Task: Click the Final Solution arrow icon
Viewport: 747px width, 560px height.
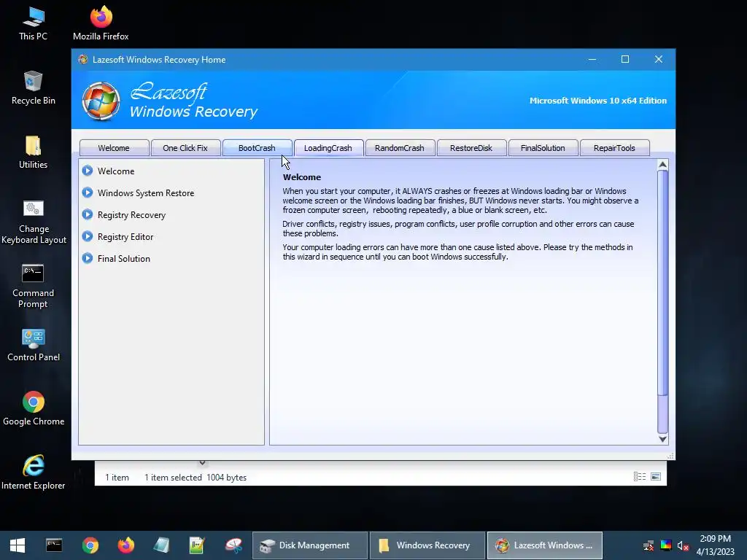Action: (x=88, y=258)
